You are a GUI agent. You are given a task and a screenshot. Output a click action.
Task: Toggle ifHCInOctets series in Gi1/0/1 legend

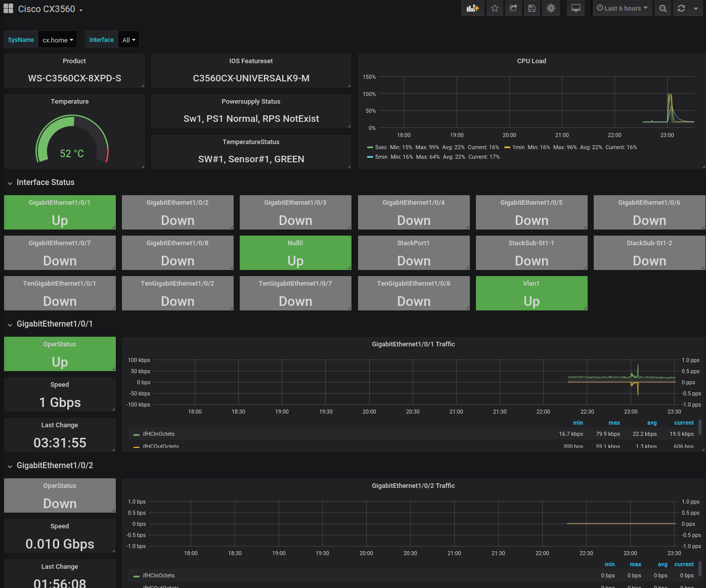[158, 434]
